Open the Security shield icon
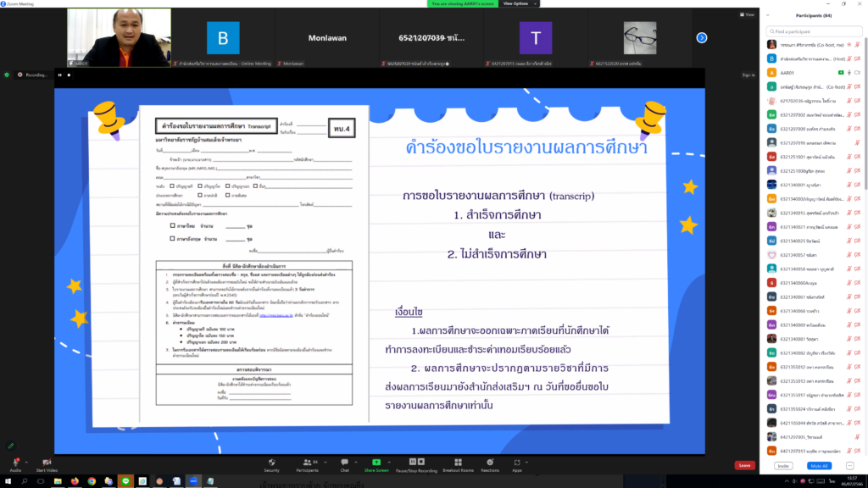The width and height of the screenshot is (868, 488). 271,463
